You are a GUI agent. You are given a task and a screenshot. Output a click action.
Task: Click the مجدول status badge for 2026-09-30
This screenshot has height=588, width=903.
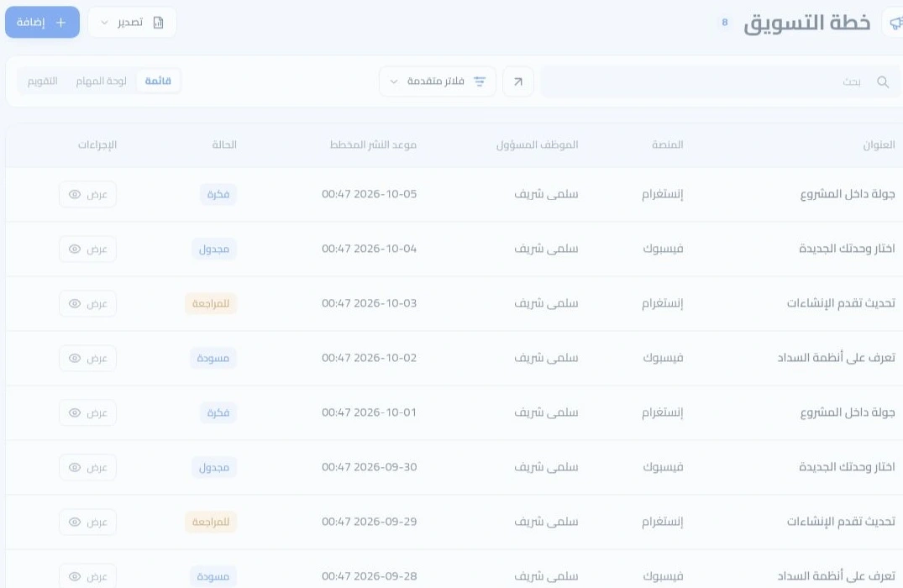[214, 468]
